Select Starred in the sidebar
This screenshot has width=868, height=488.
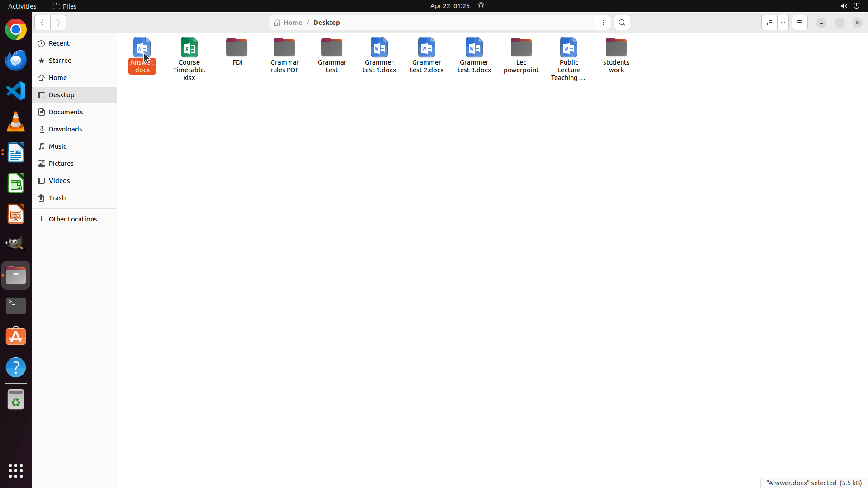tap(60, 61)
